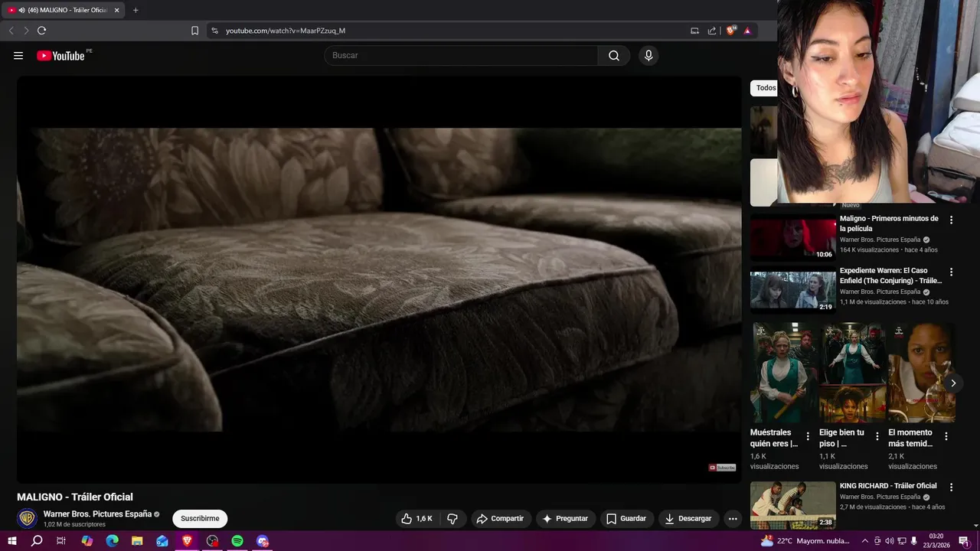Image resolution: width=980 pixels, height=551 pixels.
Task: Show hidden system tray icons
Action: pyautogui.click(x=865, y=541)
